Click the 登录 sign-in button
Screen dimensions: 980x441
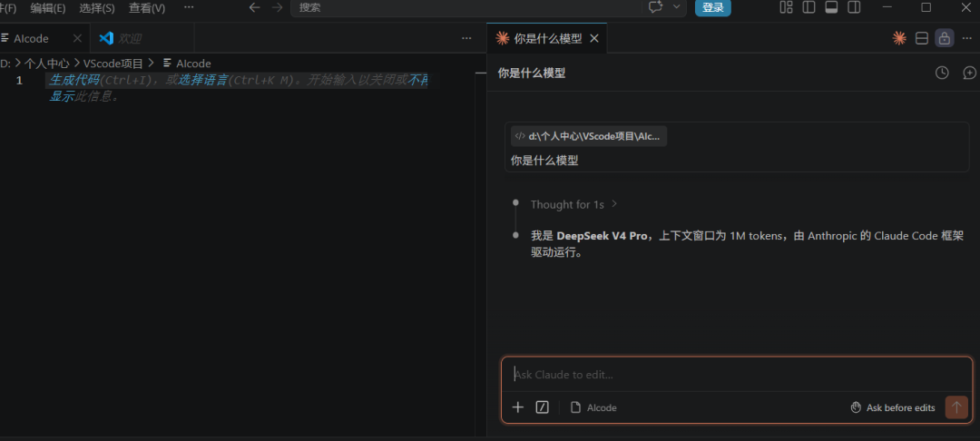click(712, 7)
